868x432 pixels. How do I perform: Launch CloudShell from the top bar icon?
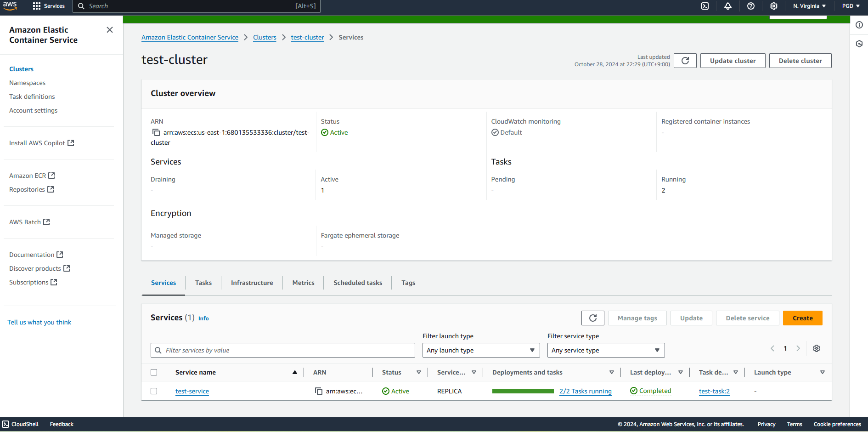pyautogui.click(x=705, y=6)
